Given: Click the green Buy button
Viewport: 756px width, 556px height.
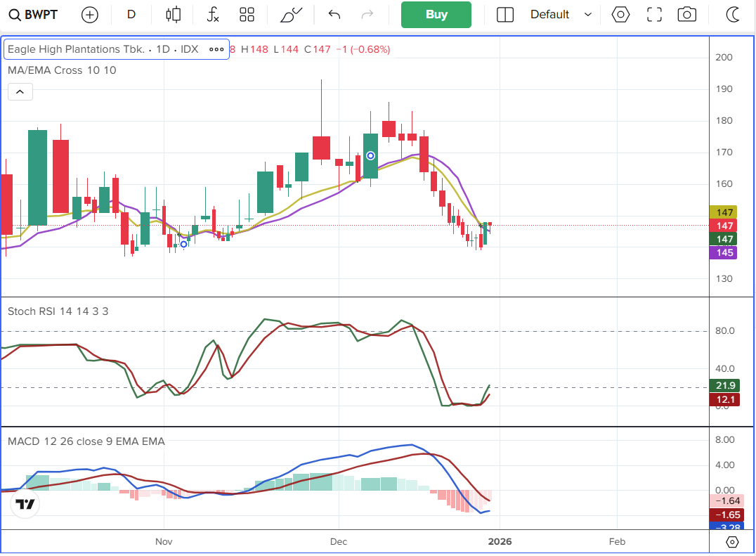Looking at the screenshot, I should tap(436, 14).
